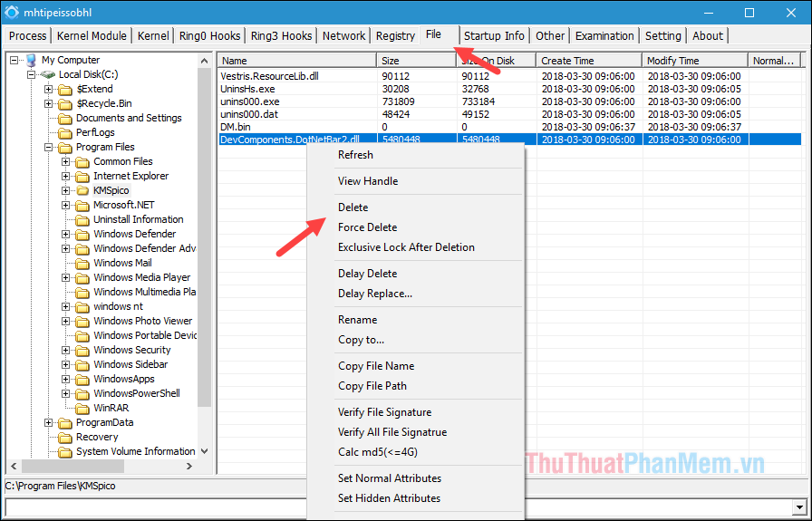Select the $Recycle.Bin folder icon
Viewport: 812px width, 521px height.
(x=65, y=104)
